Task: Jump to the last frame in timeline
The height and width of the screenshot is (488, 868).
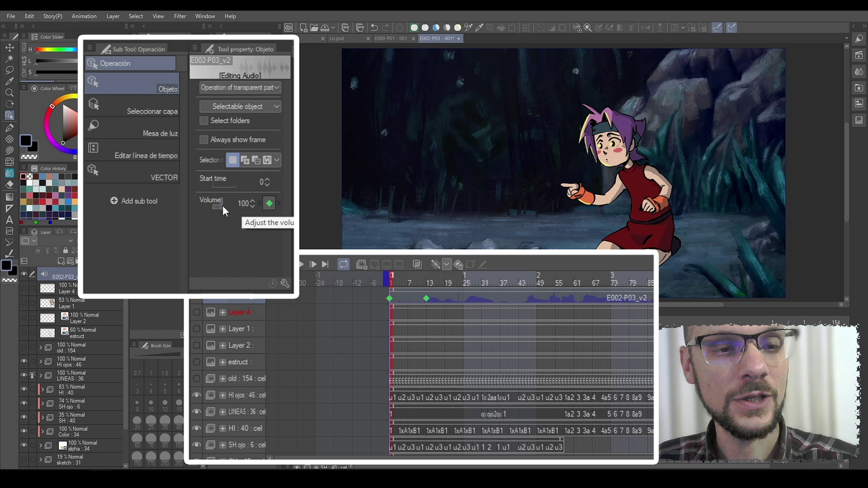Action: (325, 264)
